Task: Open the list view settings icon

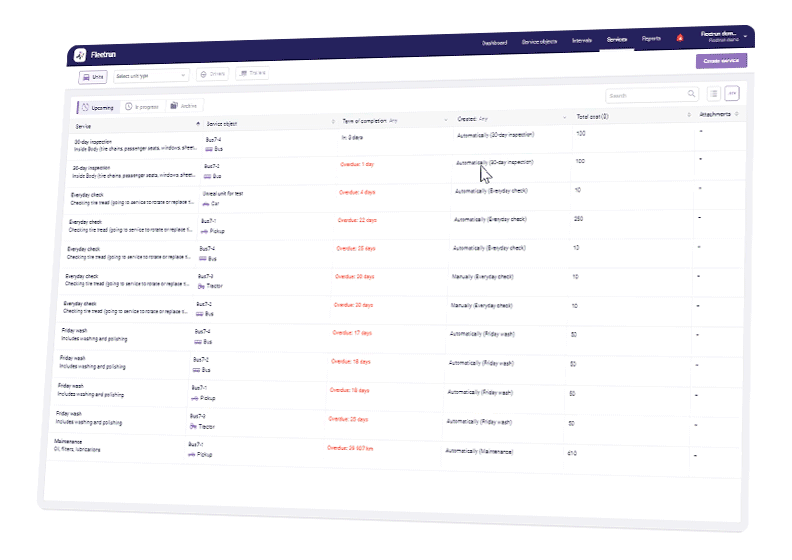Action: point(714,93)
